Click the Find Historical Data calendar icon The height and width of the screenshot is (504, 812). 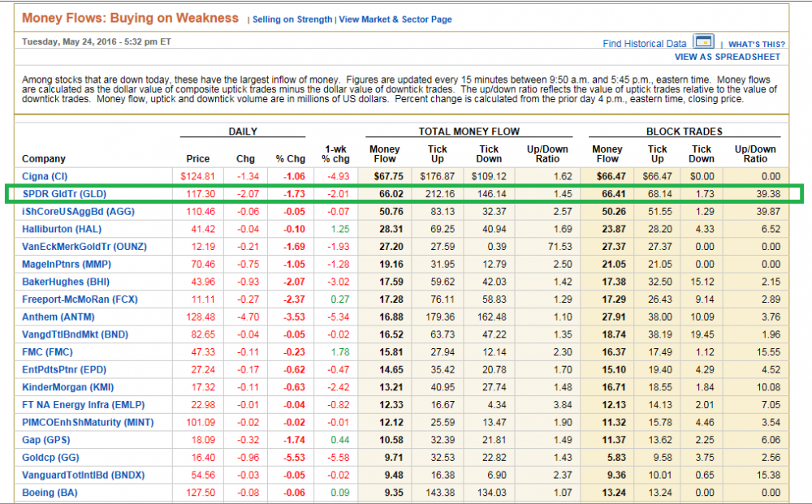pos(703,42)
